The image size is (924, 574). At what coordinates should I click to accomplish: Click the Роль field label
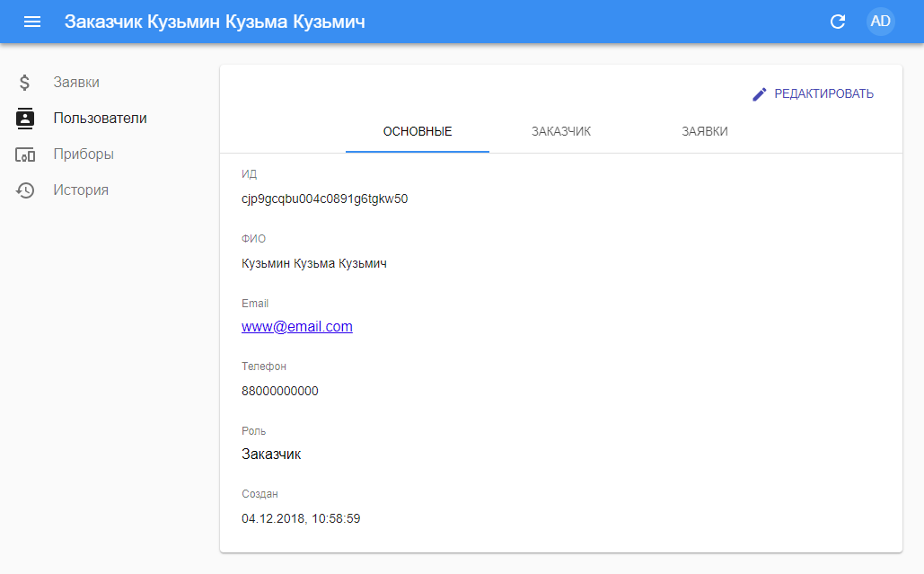pos(253,431)
